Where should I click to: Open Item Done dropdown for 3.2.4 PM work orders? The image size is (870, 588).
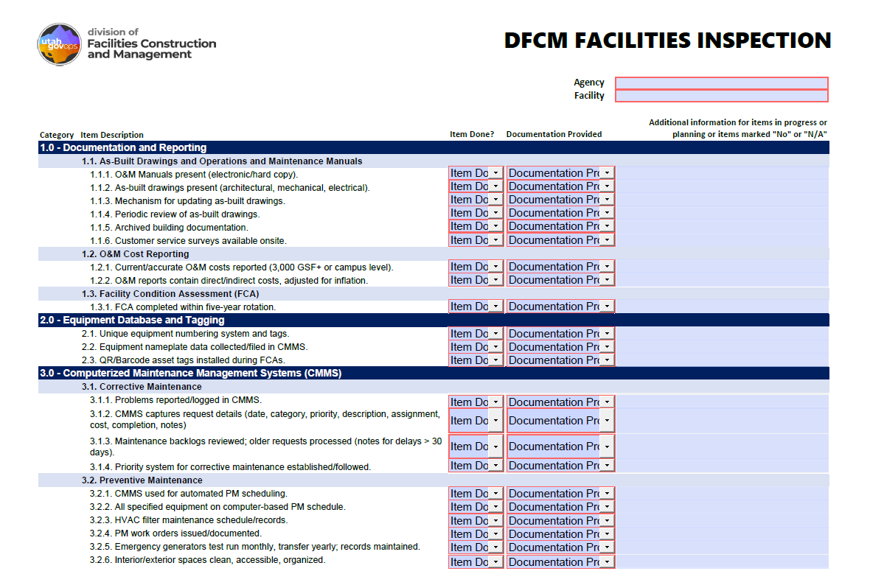point(476,533)
